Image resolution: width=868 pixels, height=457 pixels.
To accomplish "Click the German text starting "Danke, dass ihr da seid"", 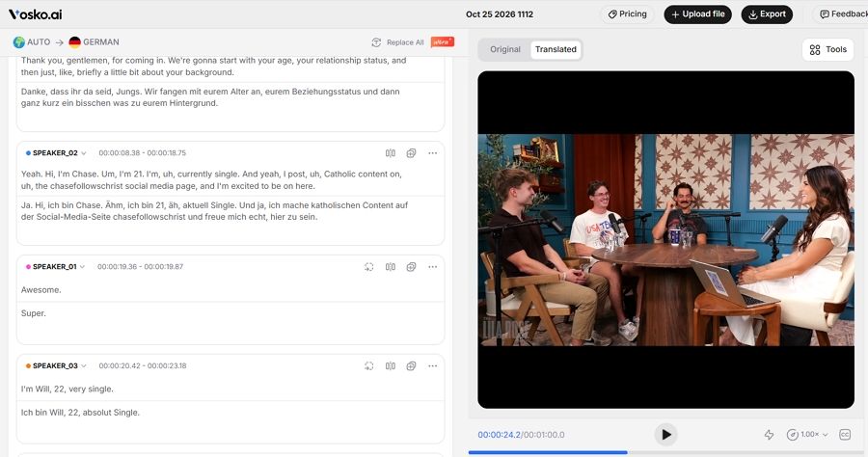I will click(210, 97).
